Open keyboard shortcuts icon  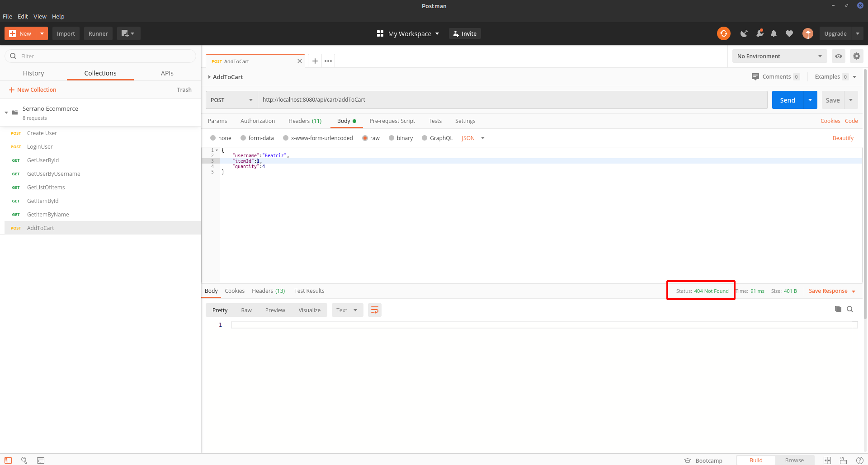click(844, 460)
